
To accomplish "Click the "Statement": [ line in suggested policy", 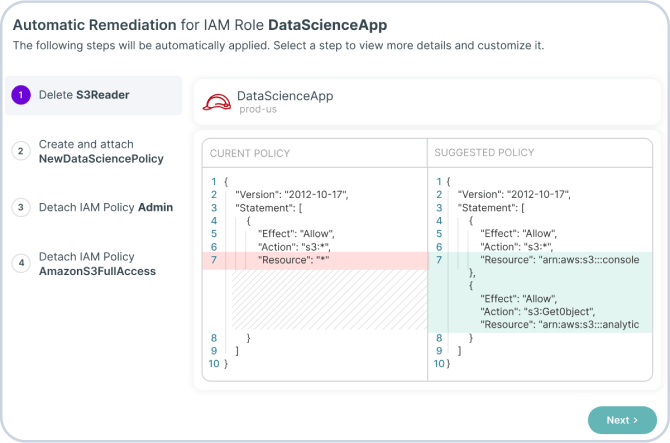I will [x=491, y=208].
